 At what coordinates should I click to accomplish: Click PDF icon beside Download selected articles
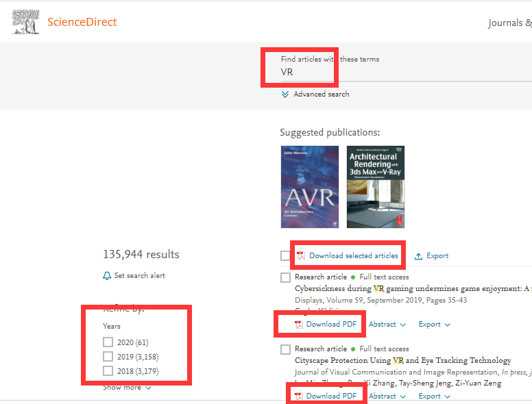click(x=300, y=256)
